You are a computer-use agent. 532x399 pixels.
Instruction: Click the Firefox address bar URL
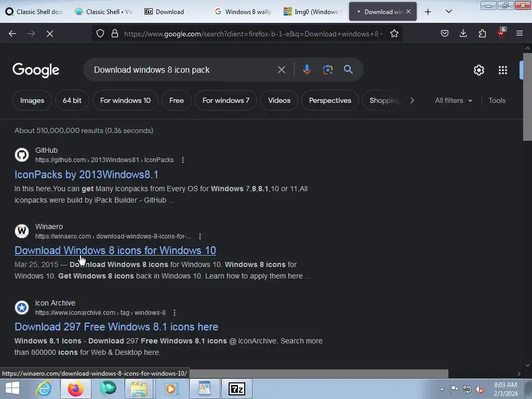click(x=255, y=34)
